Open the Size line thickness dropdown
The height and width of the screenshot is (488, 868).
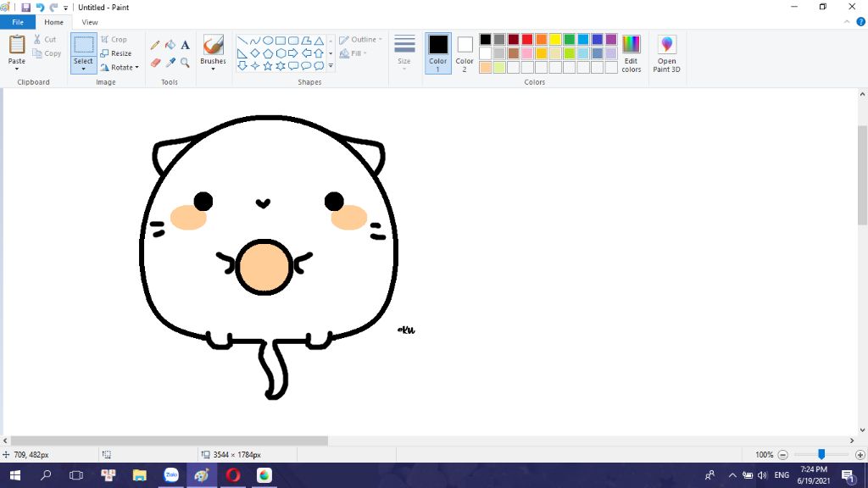click(404, 53)
